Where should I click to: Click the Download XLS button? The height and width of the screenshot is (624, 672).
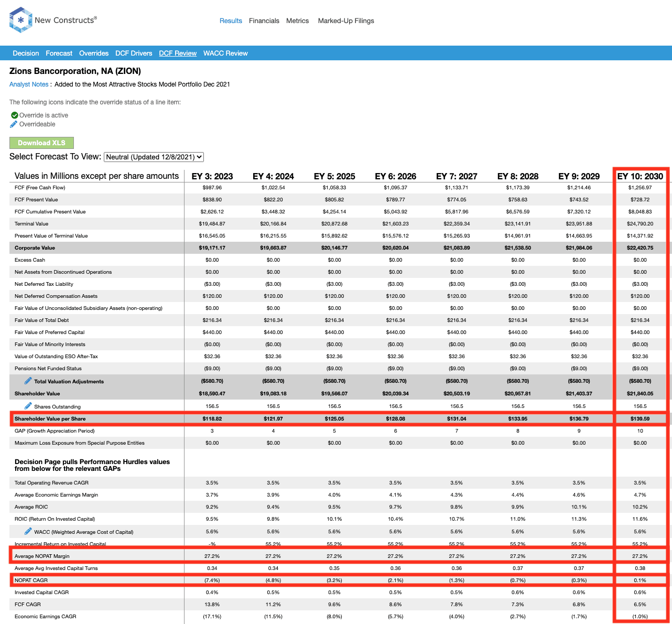[41, 143]
